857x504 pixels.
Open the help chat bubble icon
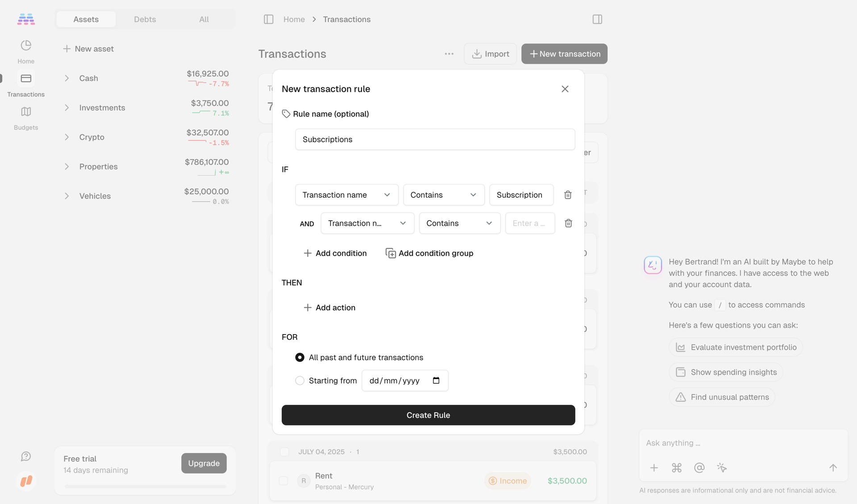click(25, 456)
